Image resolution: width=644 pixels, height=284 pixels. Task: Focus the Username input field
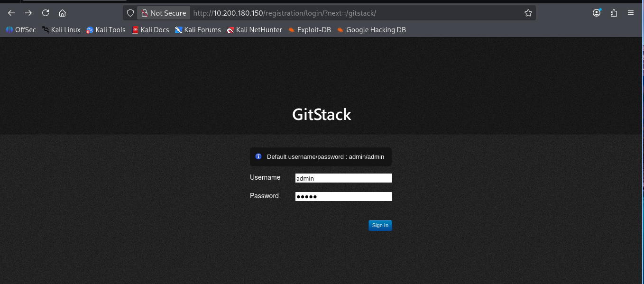point(344,178)
